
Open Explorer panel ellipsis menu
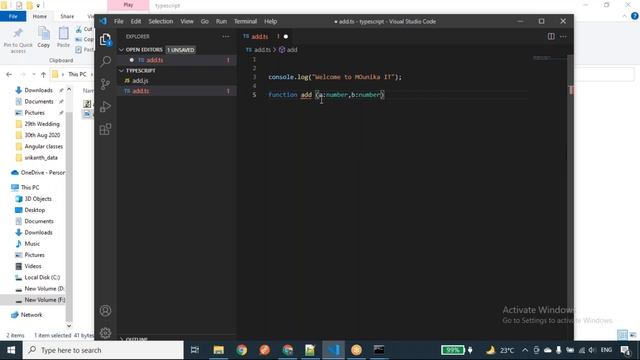(226, 36)
